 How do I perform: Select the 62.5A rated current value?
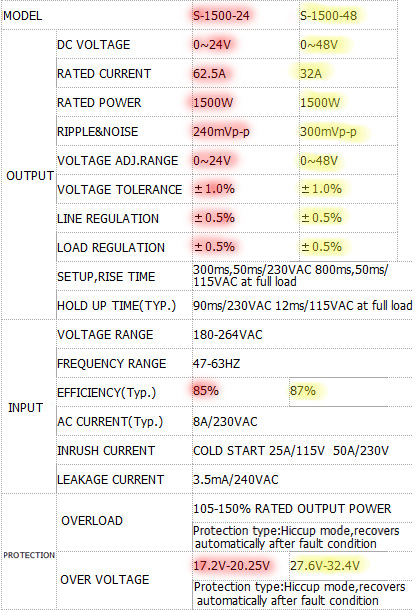(209, 74)
